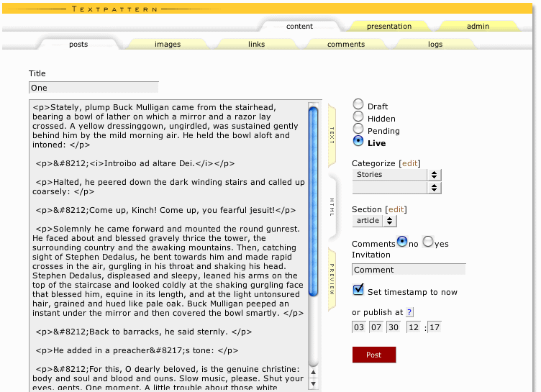
Task: Open the Stories category dropdown
Action: [396, 175]
